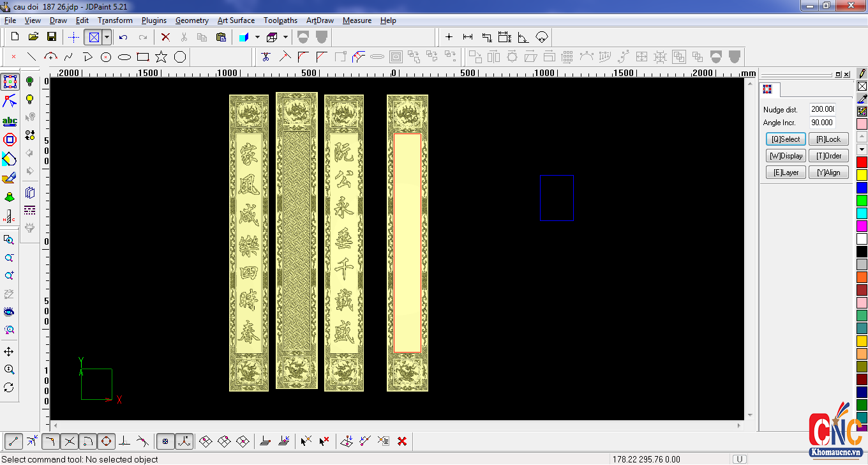The image size is (868, 465).
Task: Toggle intersection snap in bottom toolbar
Action: pyautogui.click(x=70, y=441)
